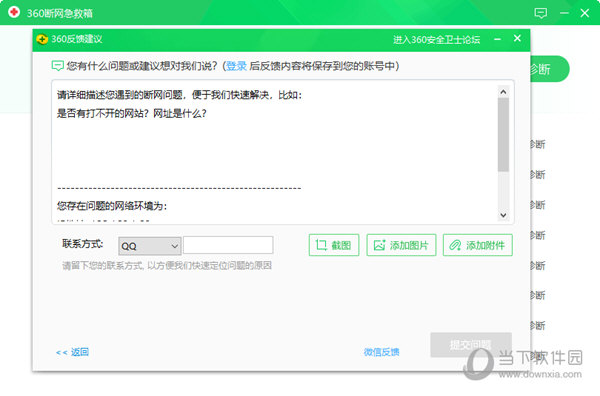Close the 360反馈建议 dialog
Image resolution: width=600 pixels, height=396 pixels.
(517, 38)
